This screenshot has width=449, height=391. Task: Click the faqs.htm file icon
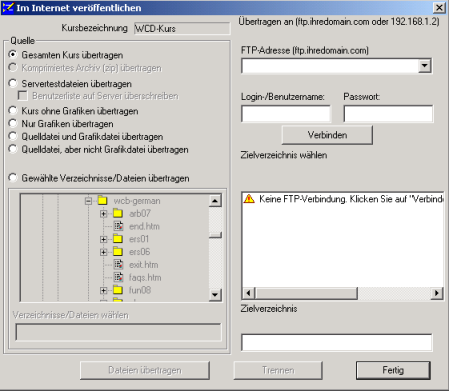pos(118,277)
